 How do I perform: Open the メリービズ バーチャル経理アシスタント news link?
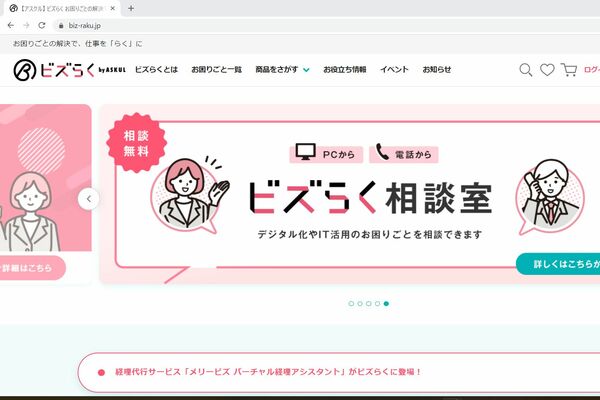268,372
